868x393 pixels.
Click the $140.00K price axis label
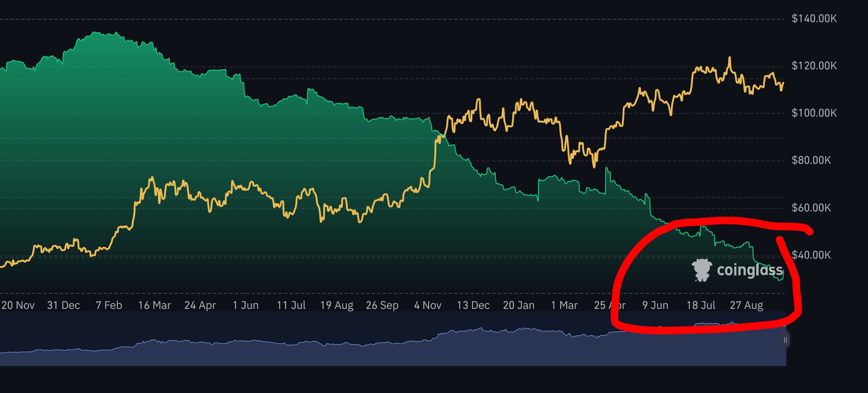(x=814, y=18)
